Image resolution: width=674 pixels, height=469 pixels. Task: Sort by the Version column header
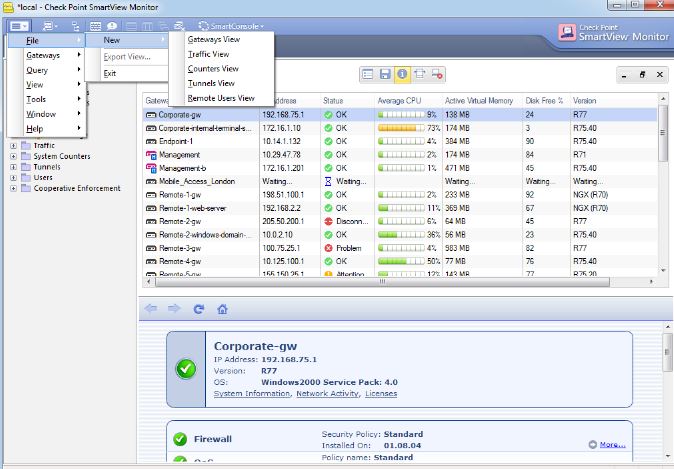(613, 101)
